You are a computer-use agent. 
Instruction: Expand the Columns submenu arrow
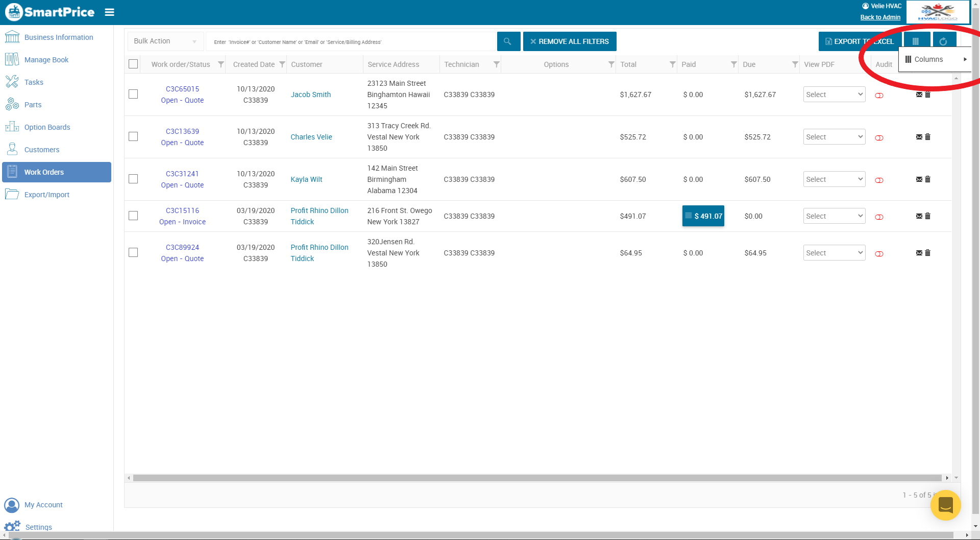click(965, 59)
